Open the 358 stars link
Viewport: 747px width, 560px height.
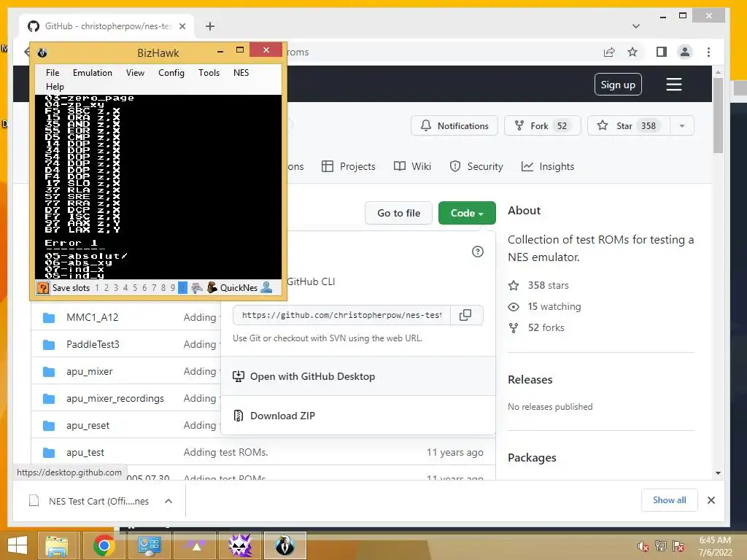click(548, 285)
